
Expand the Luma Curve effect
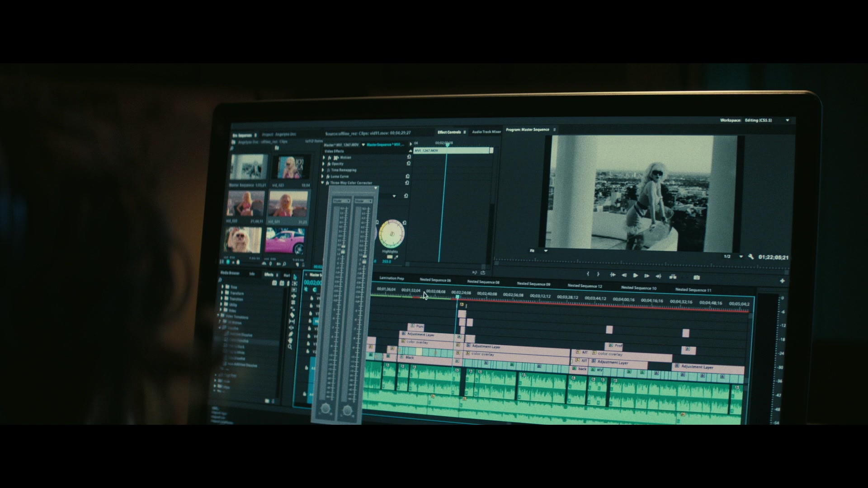(323, 176)
